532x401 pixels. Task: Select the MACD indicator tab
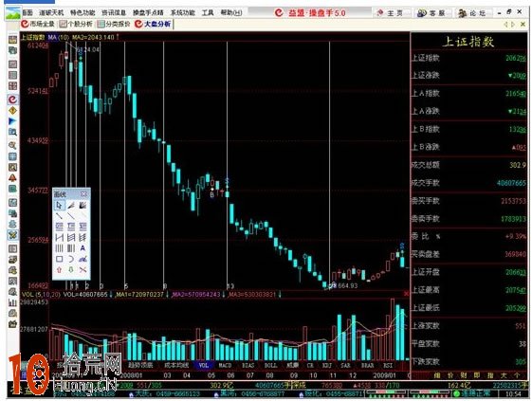tap(225, 365)
